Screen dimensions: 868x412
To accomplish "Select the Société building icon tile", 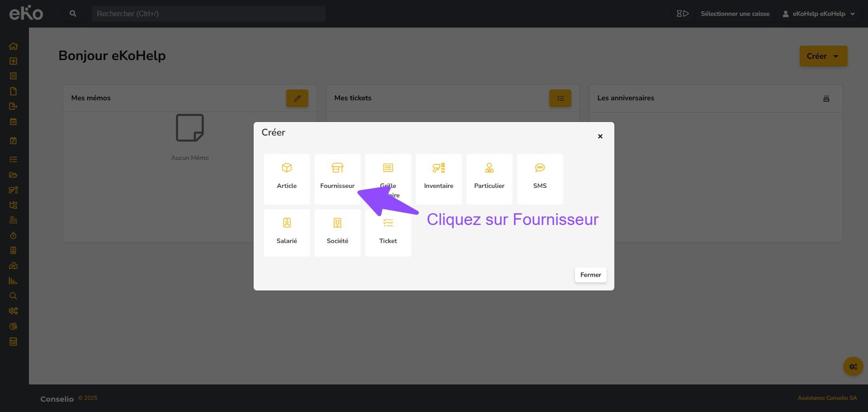I will 337,233.
